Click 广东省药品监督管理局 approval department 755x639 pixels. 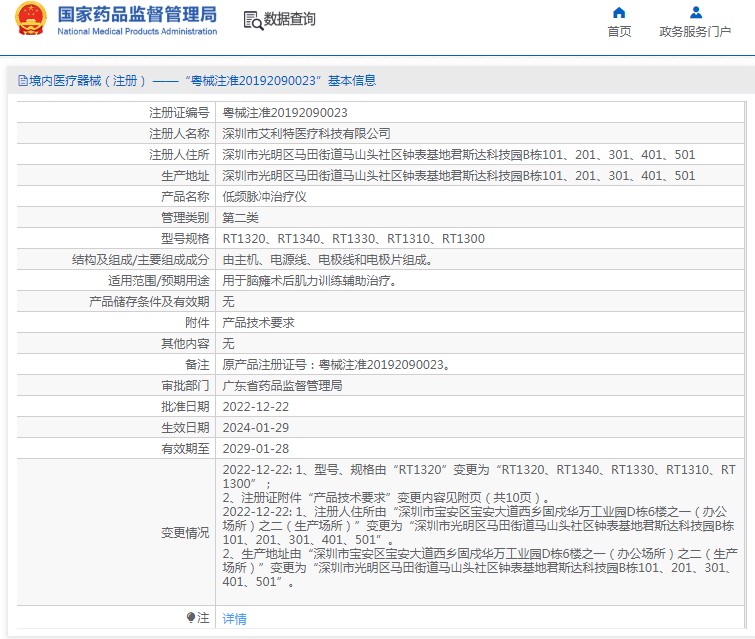pyautogui.click(x=282, y=386)
